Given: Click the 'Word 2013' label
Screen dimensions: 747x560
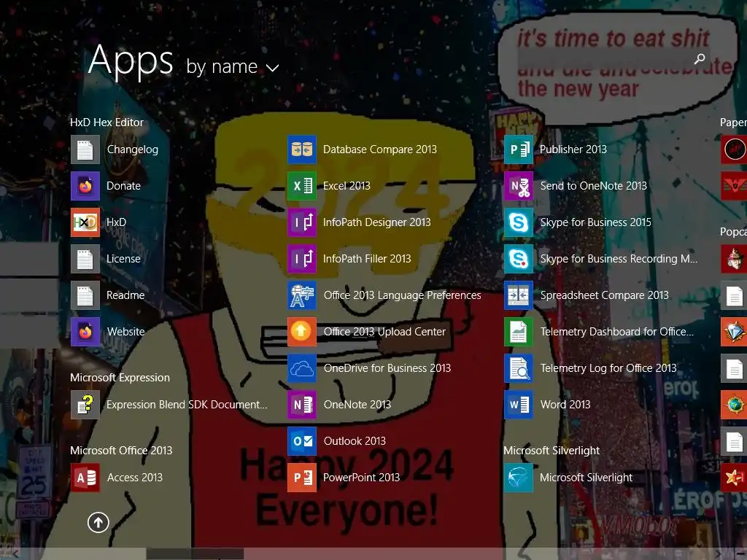Looking at the screenshot, I should click(x=565, y=405).
